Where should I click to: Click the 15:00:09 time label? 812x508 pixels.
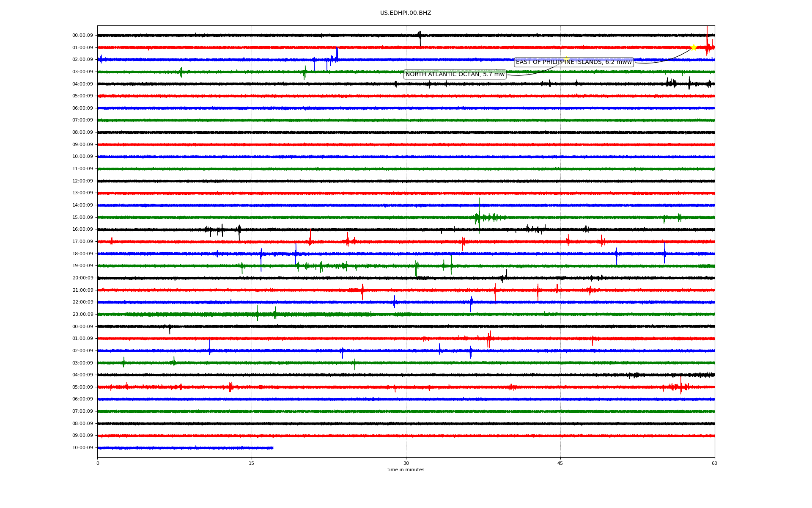[82, 218]
